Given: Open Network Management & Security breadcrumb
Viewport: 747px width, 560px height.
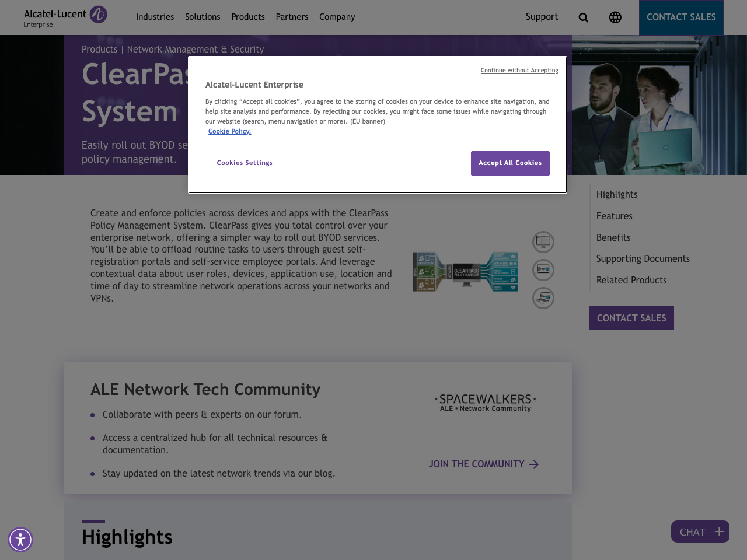Looking at the screenshot, I should coord(196,48).
